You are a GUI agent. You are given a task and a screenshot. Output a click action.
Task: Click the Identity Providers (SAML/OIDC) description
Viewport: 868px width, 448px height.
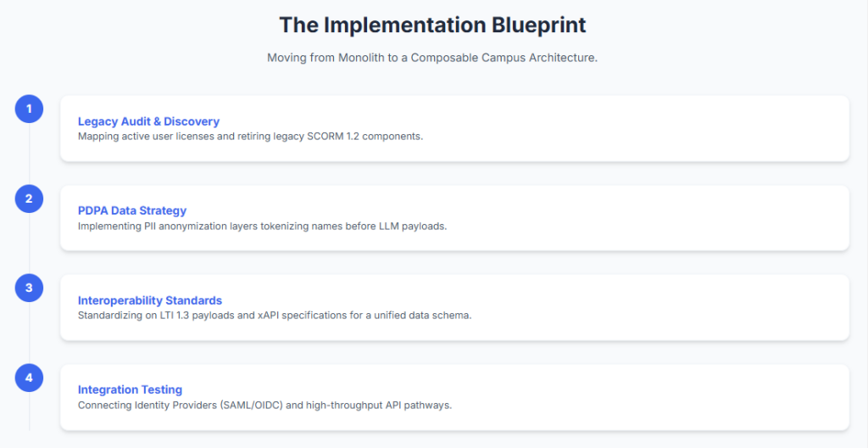tap(264, 406)
